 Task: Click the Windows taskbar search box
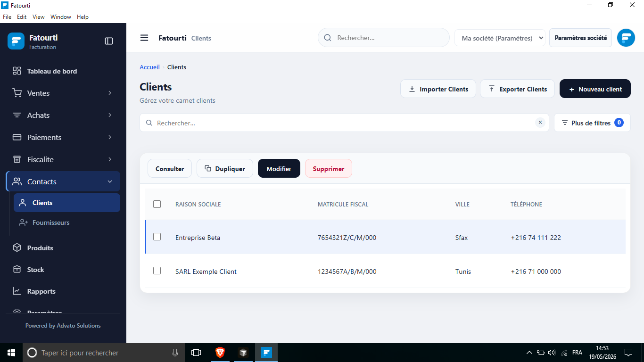[x=104, y=353]
